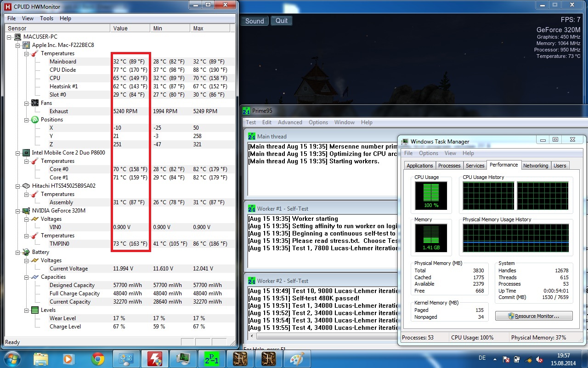588x368 pixels.
Task: Open Resource Monitor from Task Manager
Action: [x=534, y=316]
